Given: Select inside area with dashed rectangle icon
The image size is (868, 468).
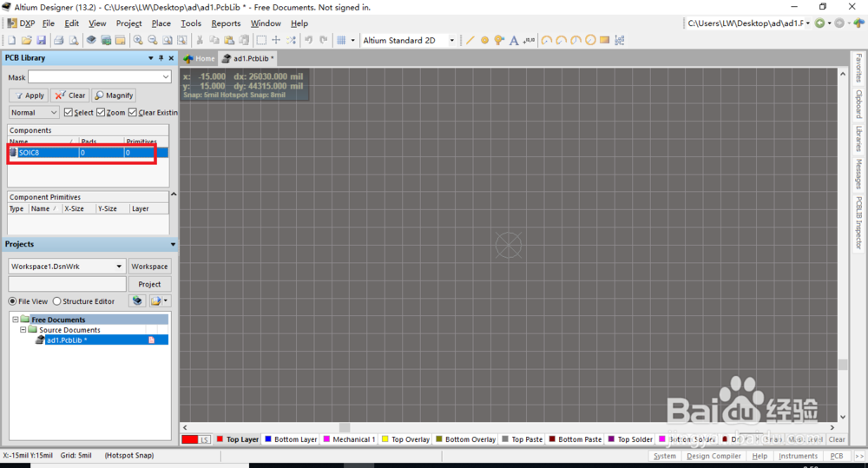Looking at the screenshot, I should click(261, 40).
